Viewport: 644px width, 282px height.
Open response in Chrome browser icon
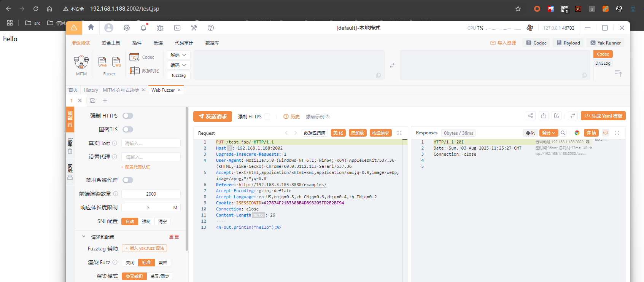tap(577, 133)
